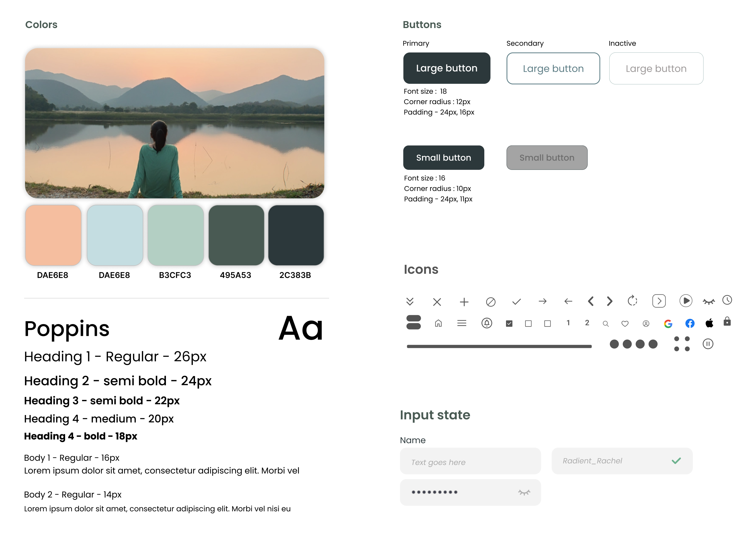Uncheck the checked checkbox icon
The image size is (756, 542).
(509, 323)
